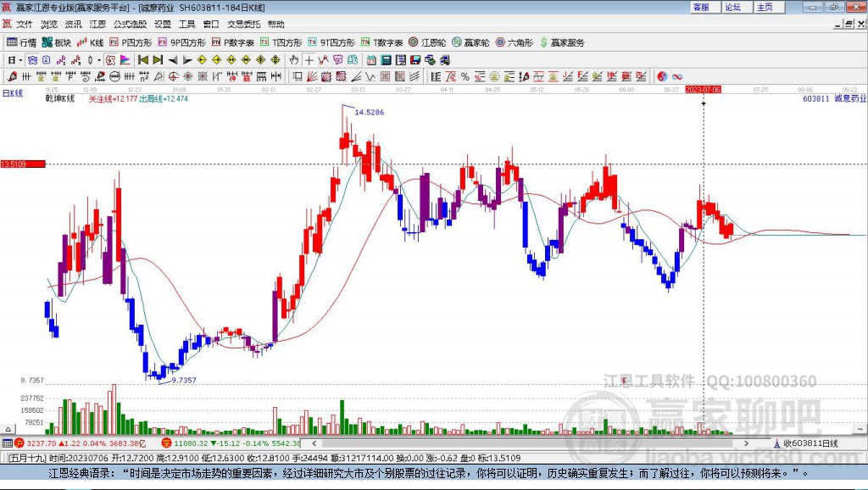
Task: Open the 9P四方形 tool
Action: [181, 42]
